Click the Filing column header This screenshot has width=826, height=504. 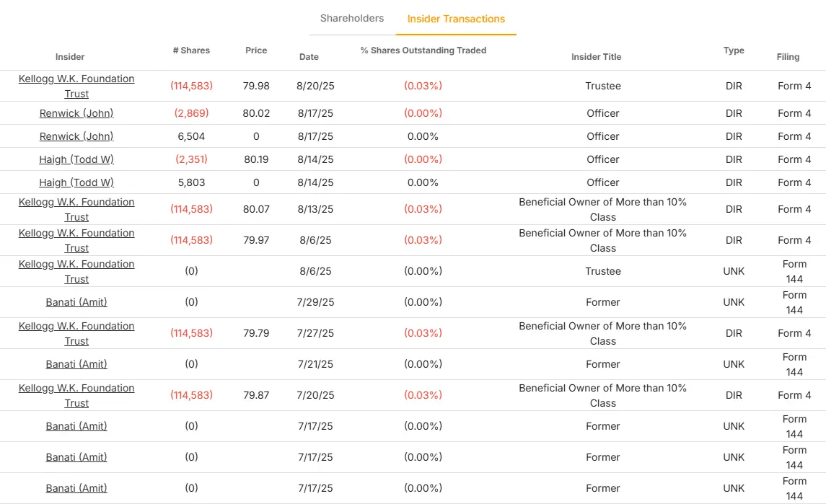tap(788, 57)
